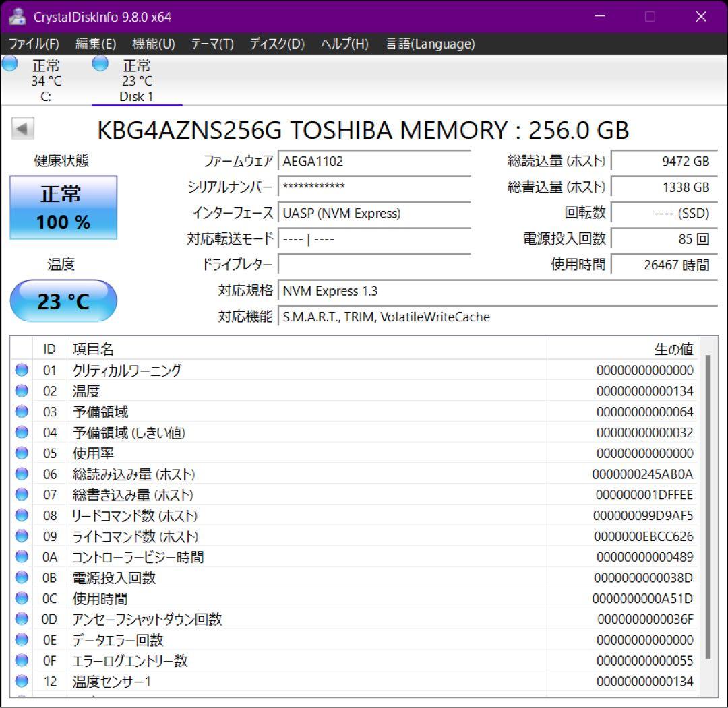Click raw value 000000001DFFEE

(x=644, y=494)
